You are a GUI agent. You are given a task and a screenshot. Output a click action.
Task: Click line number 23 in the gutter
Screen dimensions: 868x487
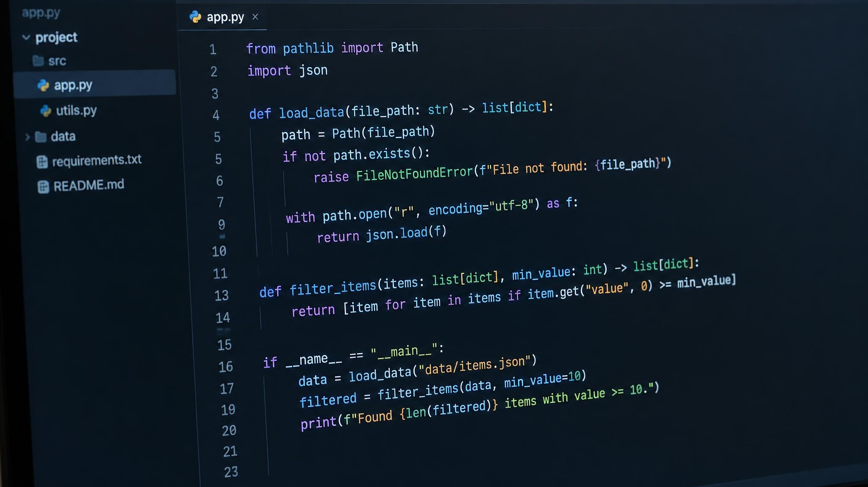coord(231,472)
